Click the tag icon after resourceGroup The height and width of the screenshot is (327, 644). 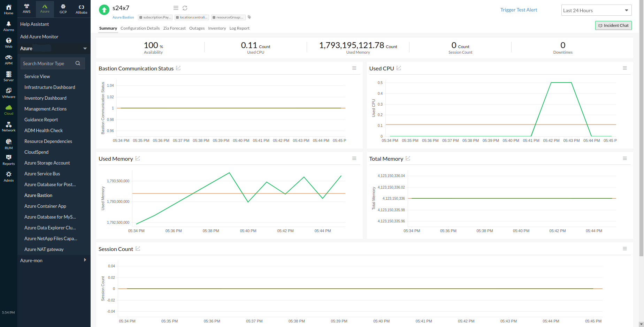249,17
